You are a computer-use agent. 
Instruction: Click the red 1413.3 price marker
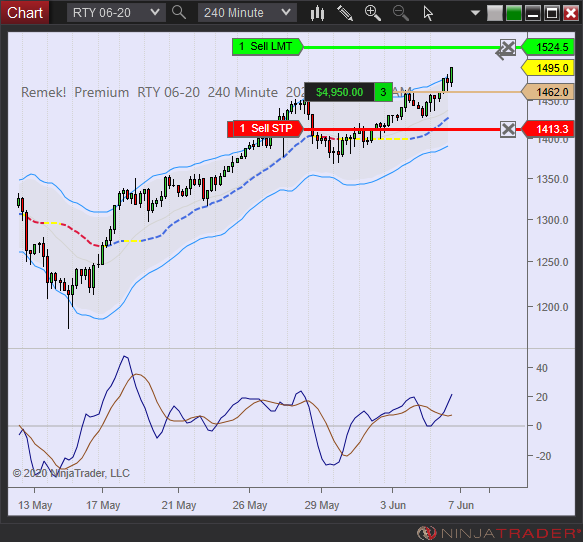pos(548,129)
